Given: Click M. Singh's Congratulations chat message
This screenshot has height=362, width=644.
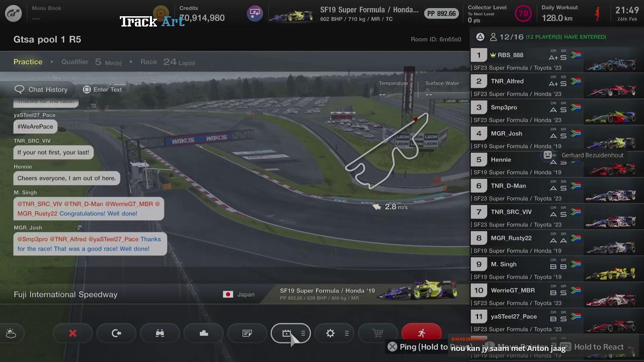Looking at the screenshot, I should point(89,209).
